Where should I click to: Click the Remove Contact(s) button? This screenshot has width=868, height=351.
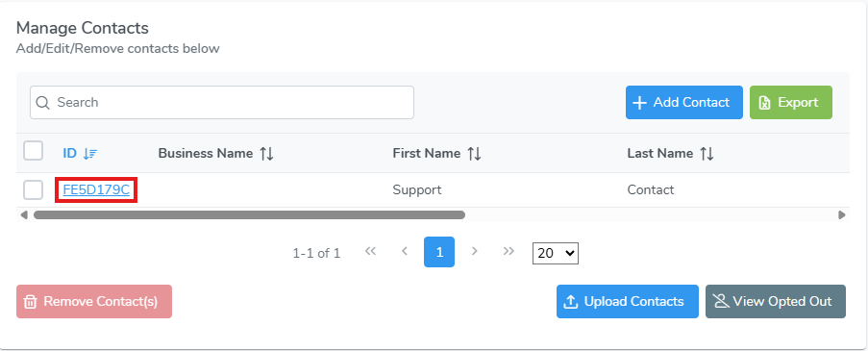[x=94, y=302]
